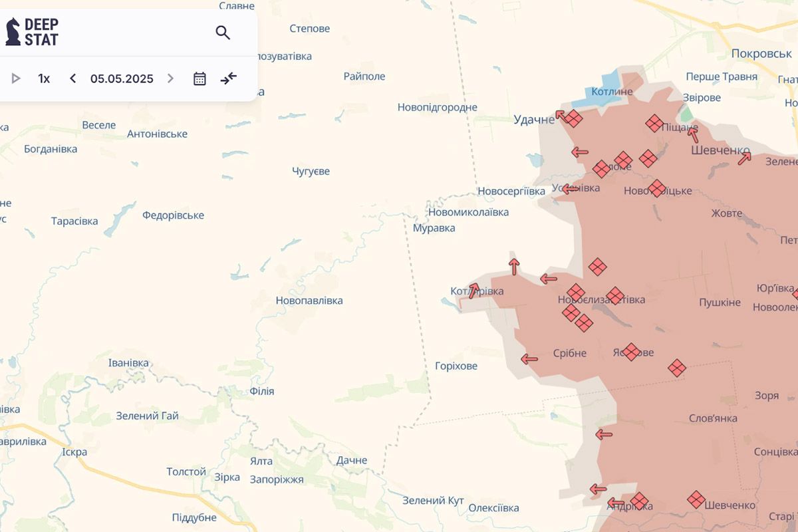Click the attack arrow near Шевченко town
This screenshot has height=532, width=798.
(x=744, y=158)
